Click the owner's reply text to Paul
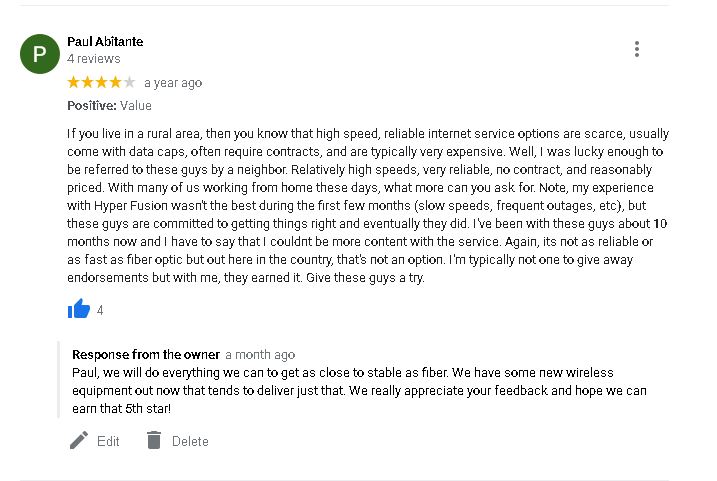Screen dimensions: 717x481 point(359,390)
